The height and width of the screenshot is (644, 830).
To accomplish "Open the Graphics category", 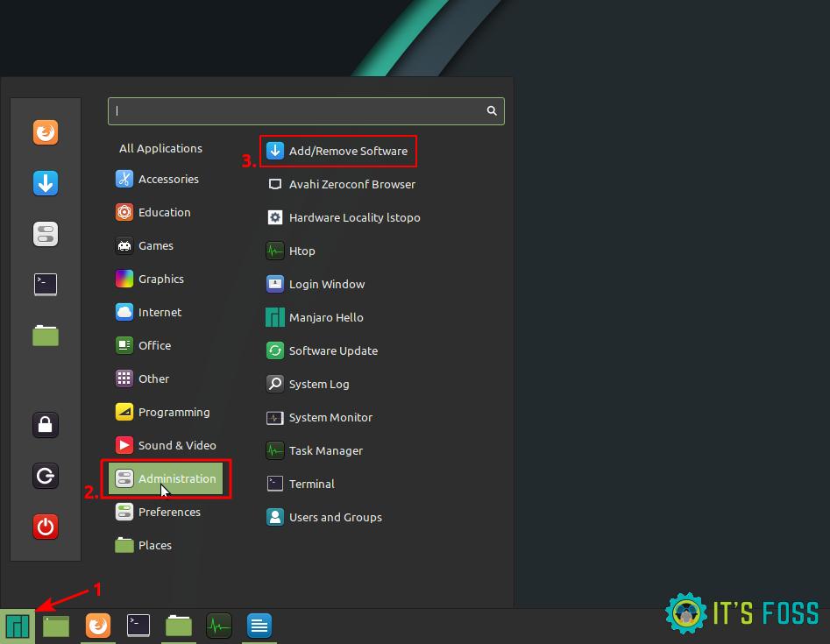I will pyautogui.click(x=161, y=279).
